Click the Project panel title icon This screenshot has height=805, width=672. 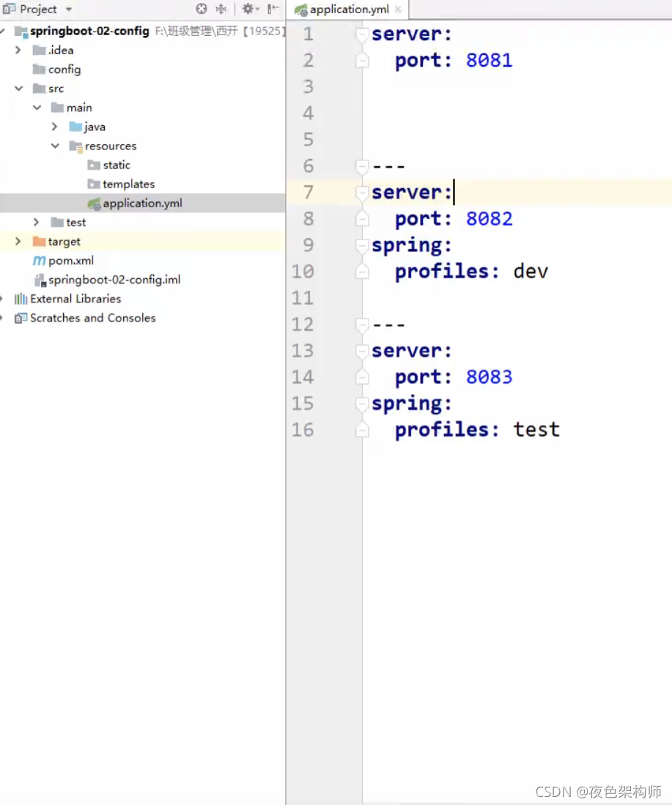[x=9, y=9]
